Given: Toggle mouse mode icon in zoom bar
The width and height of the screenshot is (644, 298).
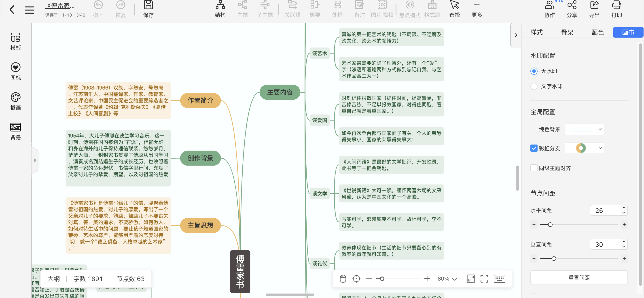Looking at the screenshot, I should tap(343, 279).
